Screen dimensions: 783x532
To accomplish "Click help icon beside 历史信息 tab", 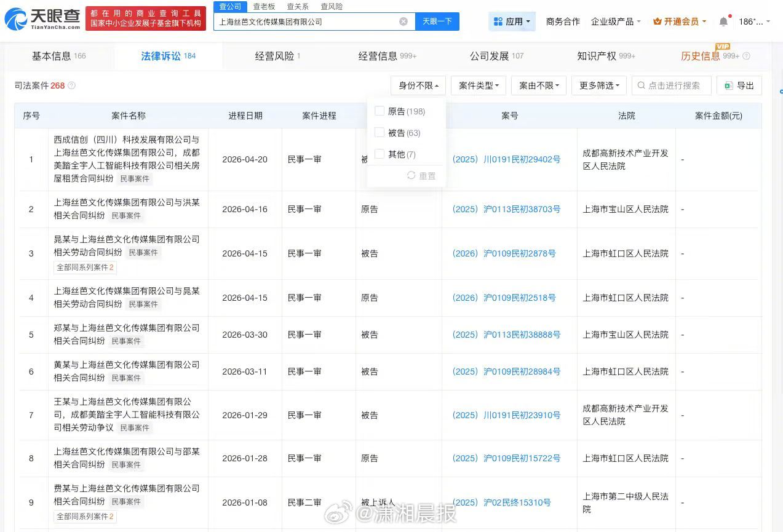I will tap(746, 56).
